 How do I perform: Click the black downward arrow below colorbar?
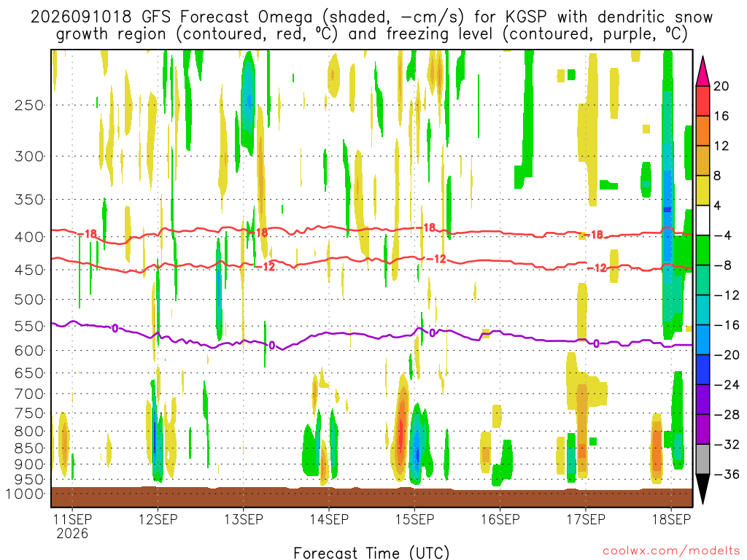pos(703,489)
